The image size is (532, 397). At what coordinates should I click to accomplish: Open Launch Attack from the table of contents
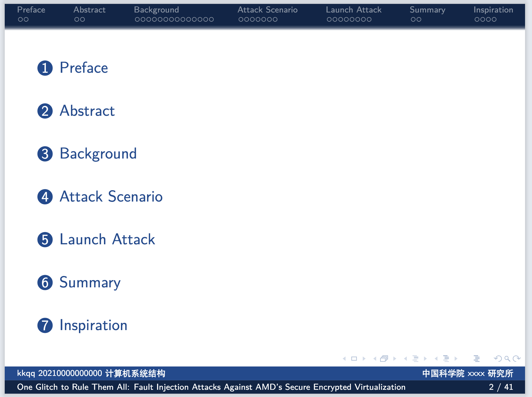pos(107,239)
